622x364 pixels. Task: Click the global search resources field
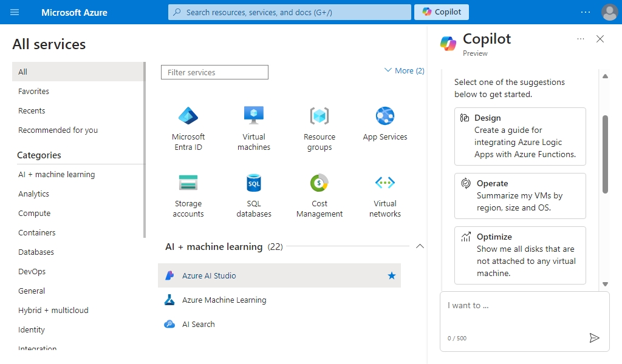pyautogui.click(x=290, y=12)
